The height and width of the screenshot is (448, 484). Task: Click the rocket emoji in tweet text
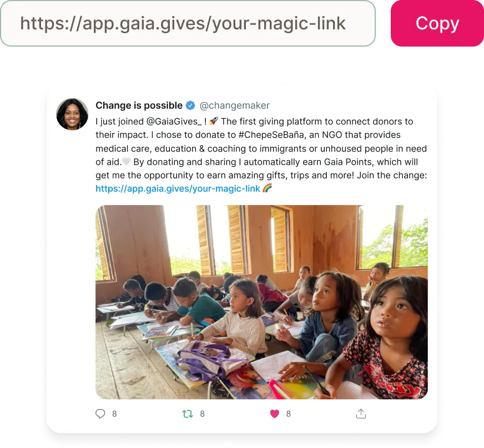click(x=213, y=121)
